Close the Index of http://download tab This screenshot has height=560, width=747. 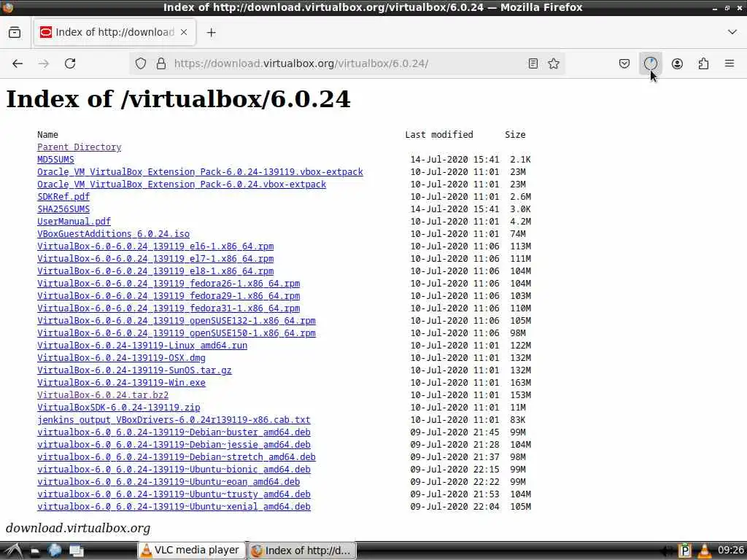(x=184, y=32)
